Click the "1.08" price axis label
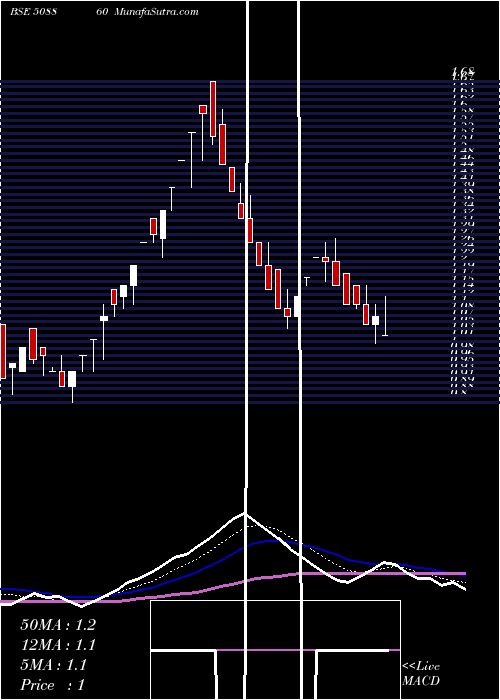The image size is (500, 700). click(x=463, y=305)
